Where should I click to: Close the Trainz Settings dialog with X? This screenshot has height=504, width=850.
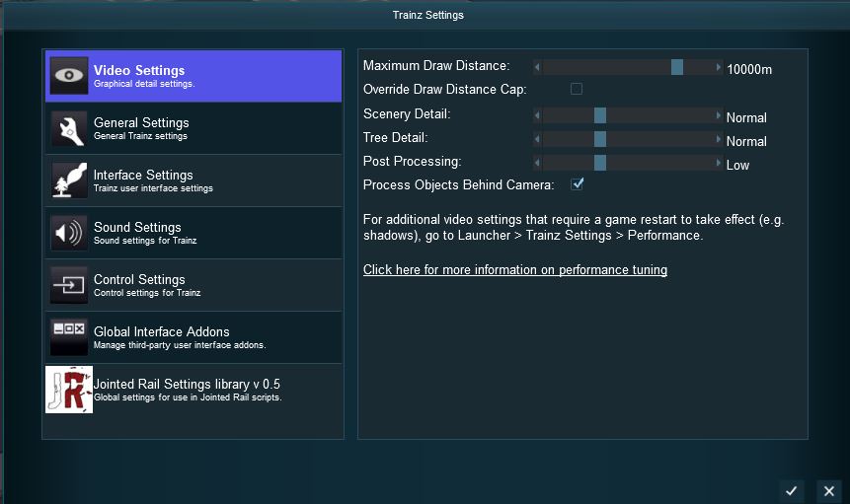point(829,490)
